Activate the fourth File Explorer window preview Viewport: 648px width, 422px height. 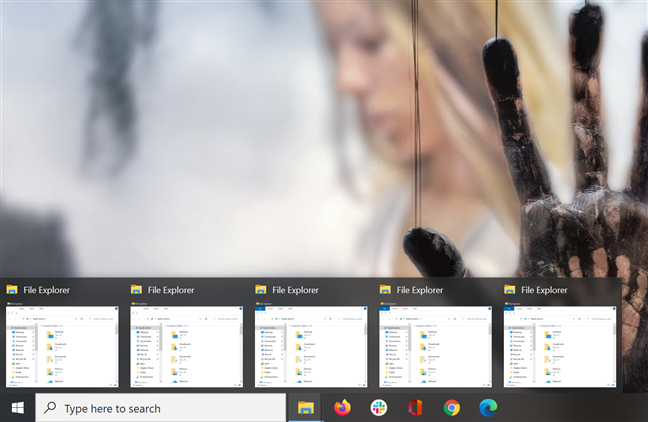(435, 347)
